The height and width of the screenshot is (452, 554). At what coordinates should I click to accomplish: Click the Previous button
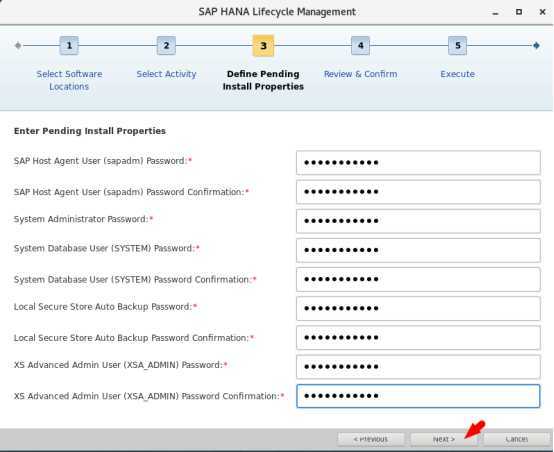point(371,439)
